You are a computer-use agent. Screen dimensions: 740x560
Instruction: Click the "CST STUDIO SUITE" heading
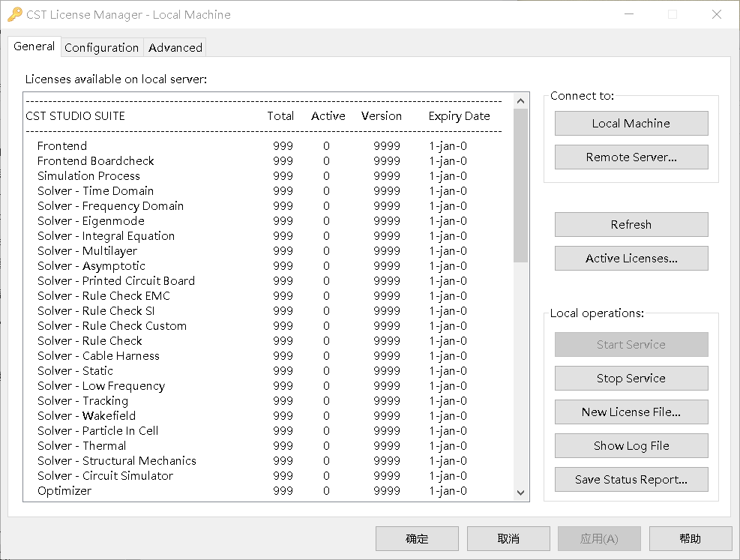76,116
